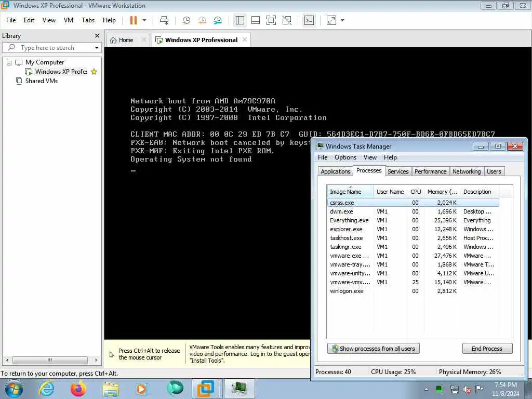Switch to the Users tab
This screenshot has height=399, width=532.
pos(494,171)
